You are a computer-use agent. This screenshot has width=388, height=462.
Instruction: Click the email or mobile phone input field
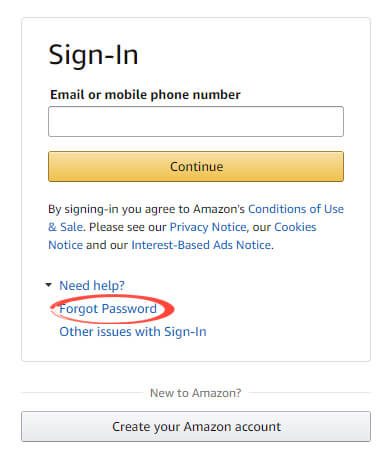point(196,122)
